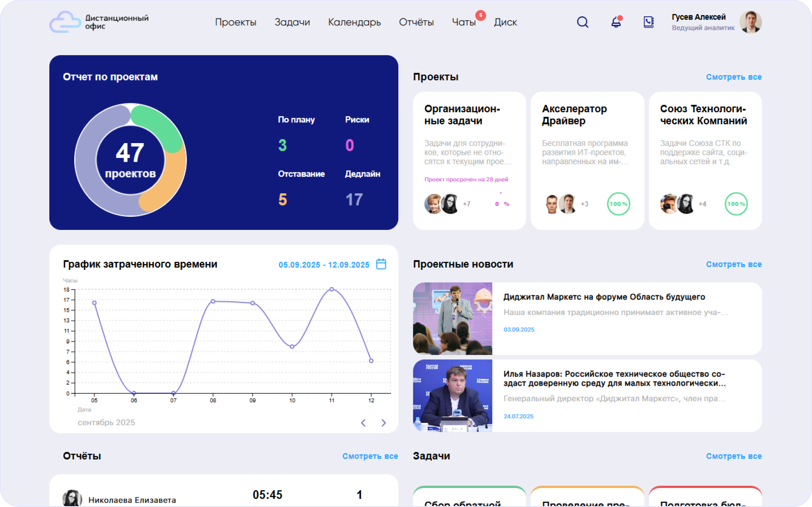
Task: Open the Чаты menu item
Action: (x=463, y=22)
